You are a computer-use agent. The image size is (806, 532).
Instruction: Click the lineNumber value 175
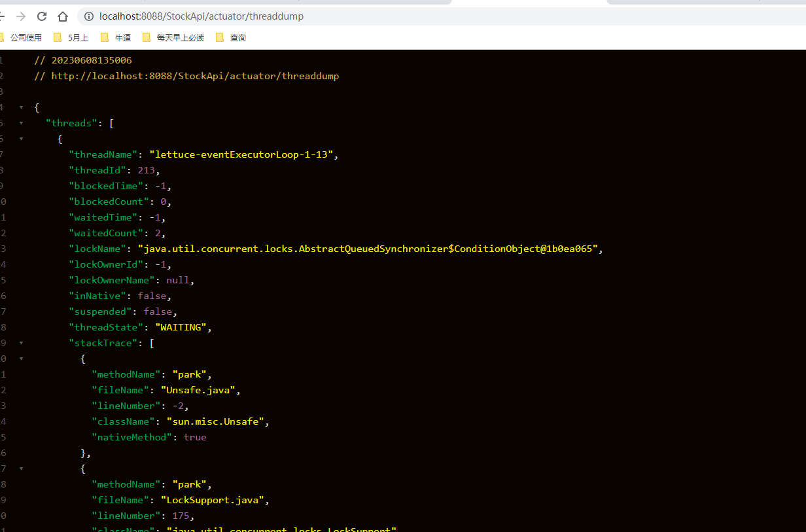coord(181,516)
